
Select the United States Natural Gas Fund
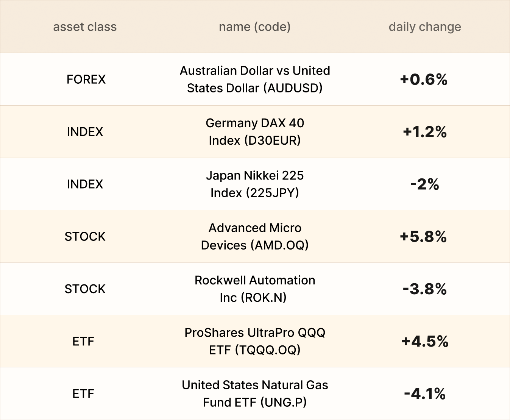(254, 393)
